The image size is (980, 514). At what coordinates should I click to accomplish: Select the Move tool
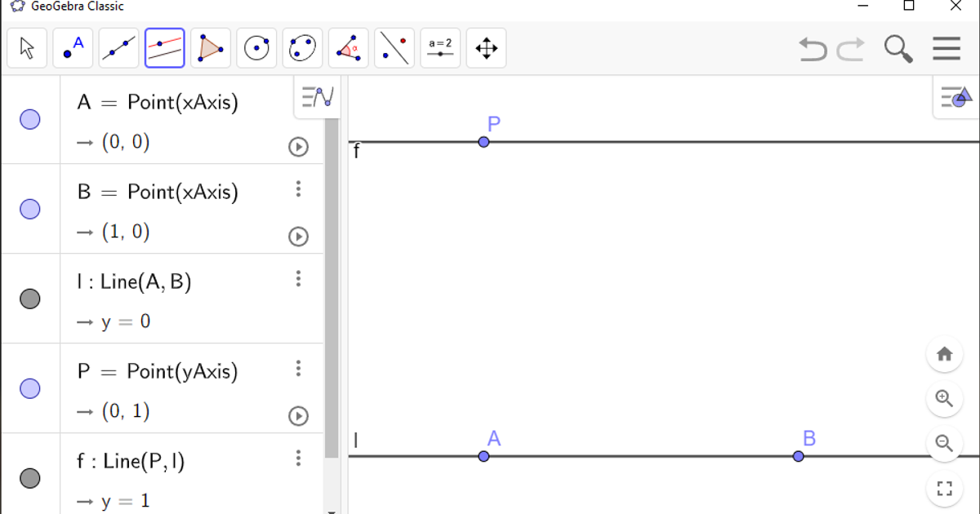point(27,48)
